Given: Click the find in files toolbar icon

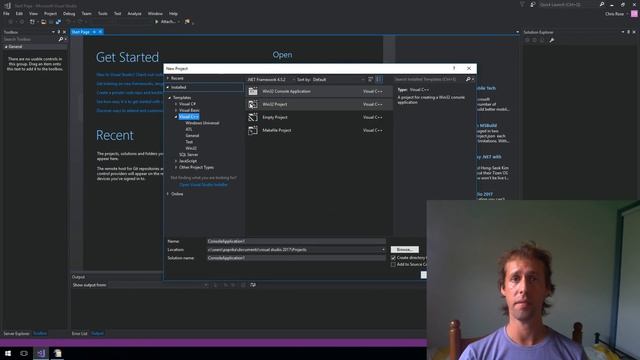Looking at the screenshot, I should coord(187,22).
